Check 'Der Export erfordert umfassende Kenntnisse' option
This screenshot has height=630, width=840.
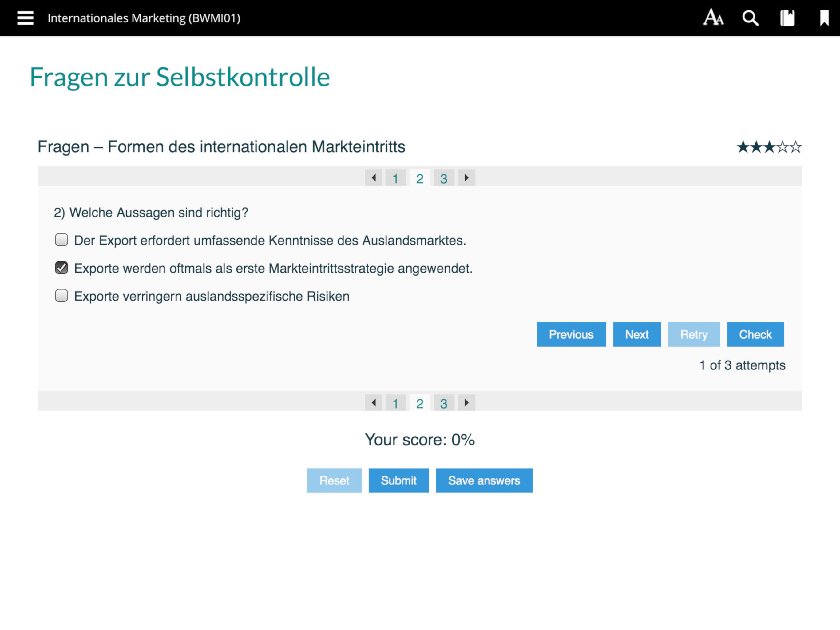[x=61, y=240]
